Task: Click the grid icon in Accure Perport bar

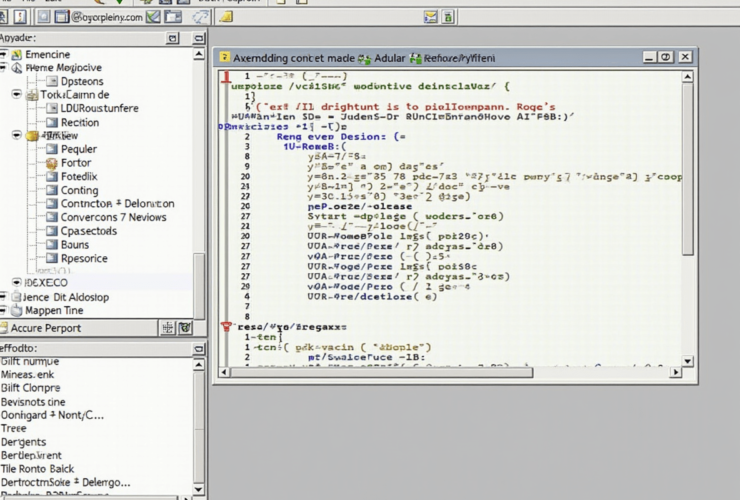Action: [168, 328]
